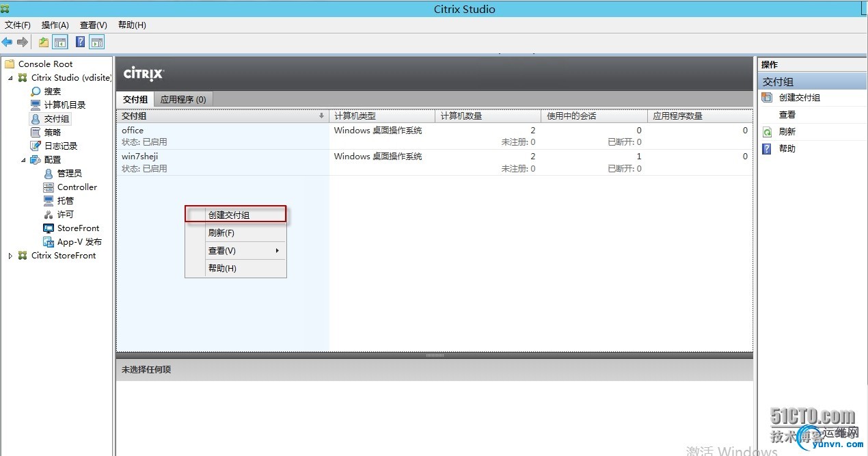868x456 pixels.
Task: Choose 帮助(H) from the context menu
Action: 236,268
